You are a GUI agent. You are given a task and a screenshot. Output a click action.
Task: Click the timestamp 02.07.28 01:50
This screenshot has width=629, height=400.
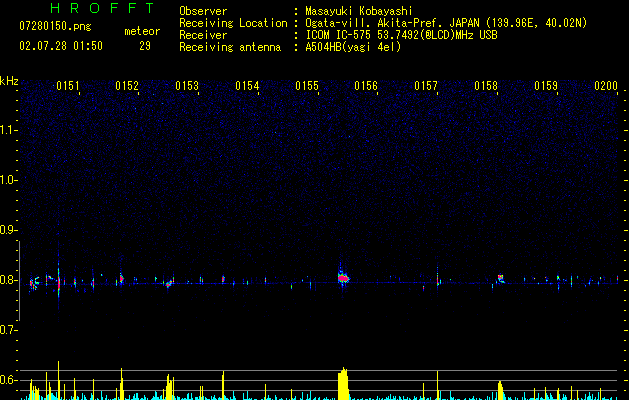(x=61, y=46)
